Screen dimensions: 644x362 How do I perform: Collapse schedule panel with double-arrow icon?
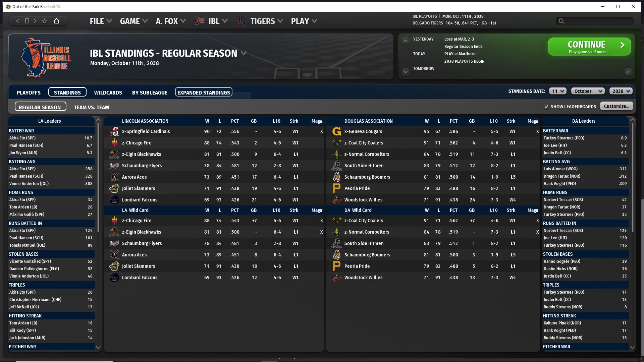[628, 72]
